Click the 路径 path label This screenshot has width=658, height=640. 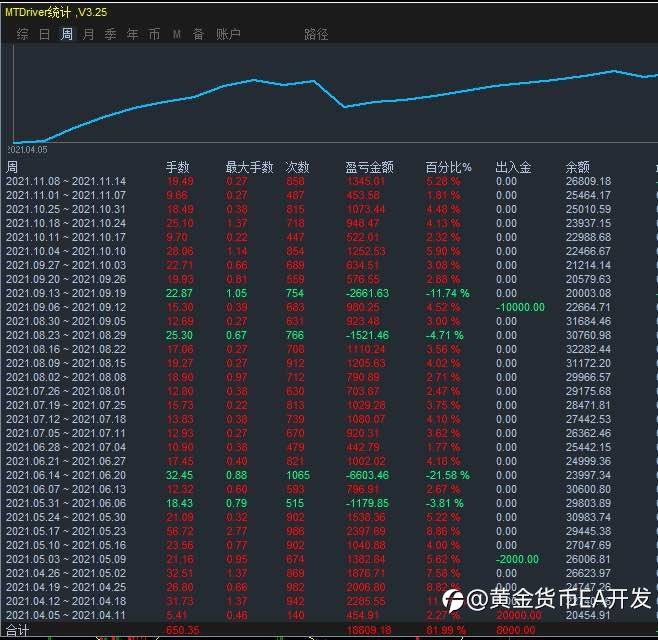click(316, 34)
